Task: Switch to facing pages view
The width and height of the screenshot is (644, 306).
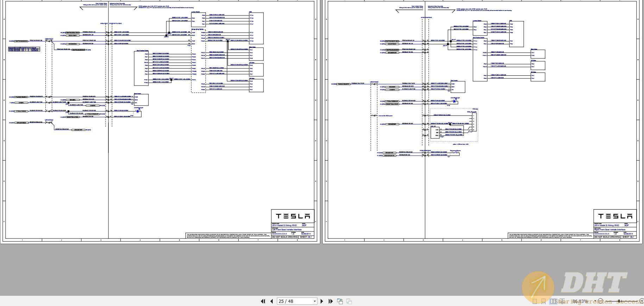Action: click(x=553, y=301)
